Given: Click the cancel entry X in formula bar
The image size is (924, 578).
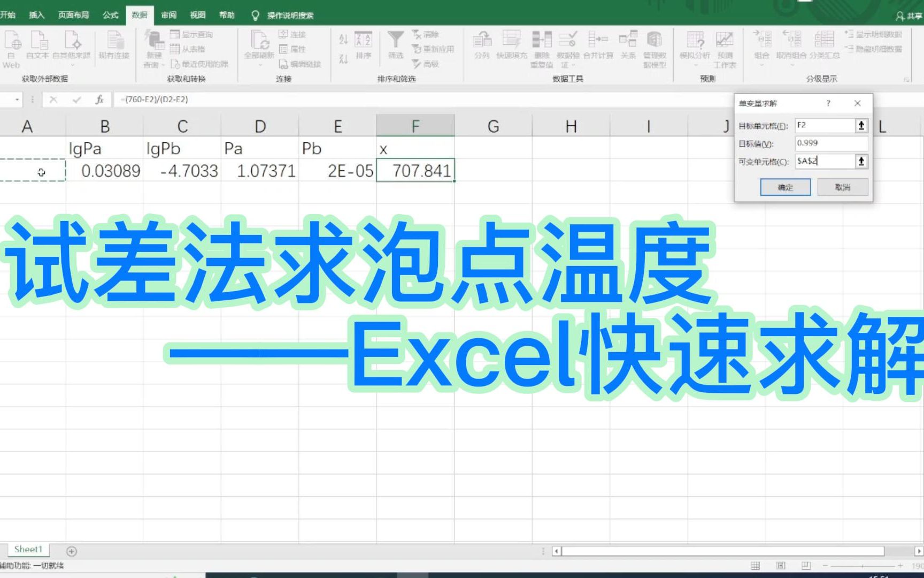Looking at the screenshot, I should pyautogui.click(x=53, y=100).
